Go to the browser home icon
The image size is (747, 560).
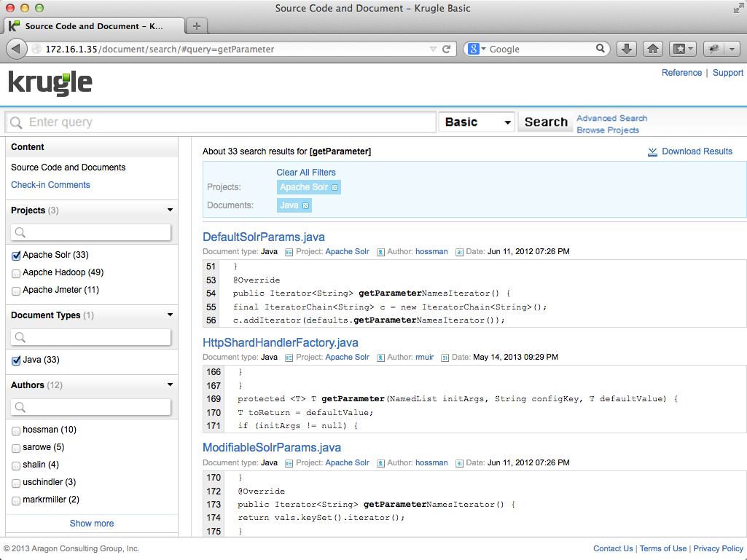[x=653, y=49]
